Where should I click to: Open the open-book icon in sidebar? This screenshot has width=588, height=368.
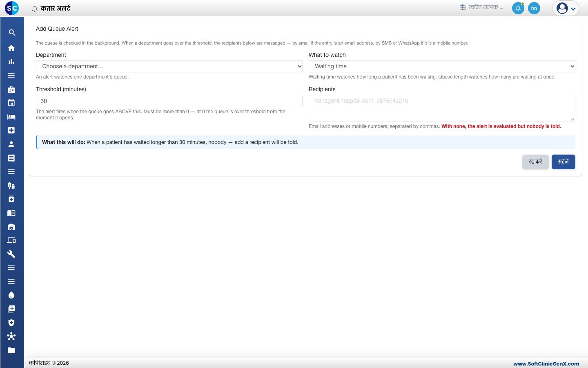tap(11, 213)
